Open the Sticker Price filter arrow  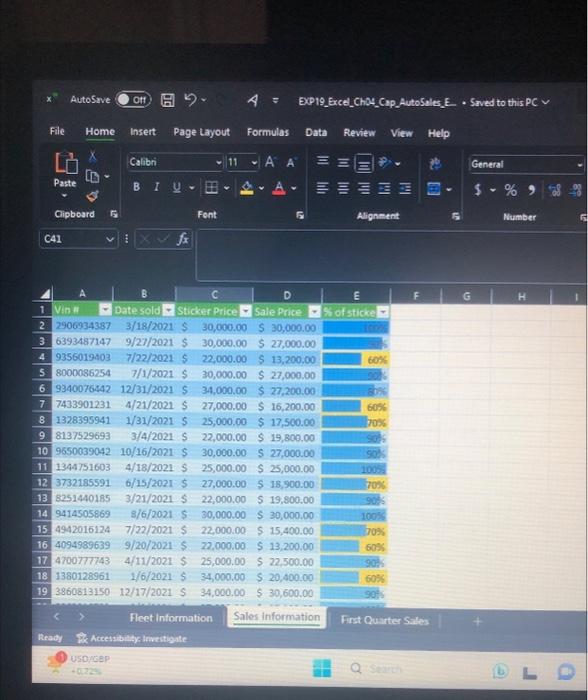click(246, 311)
